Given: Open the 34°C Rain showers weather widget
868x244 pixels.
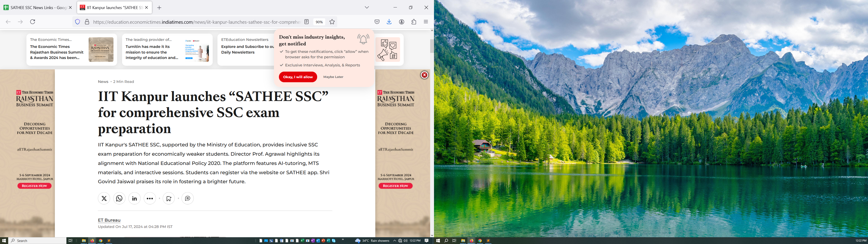Looking at the screenshot, I should [372, 241].
